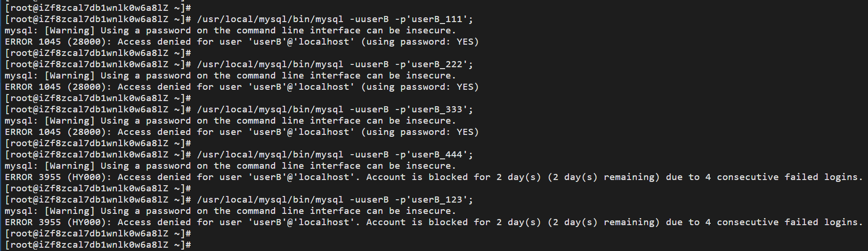Click the topmost empty shell prompt line

click(98, 8)
